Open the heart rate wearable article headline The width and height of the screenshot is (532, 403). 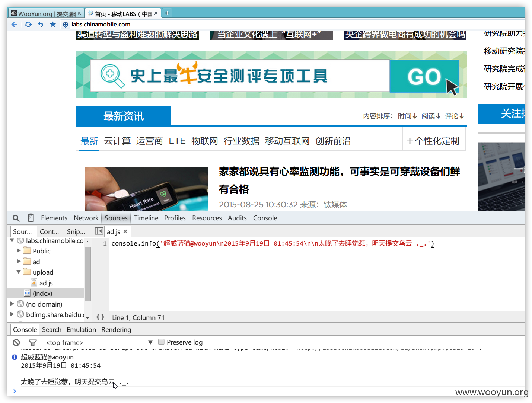point(340,180)
